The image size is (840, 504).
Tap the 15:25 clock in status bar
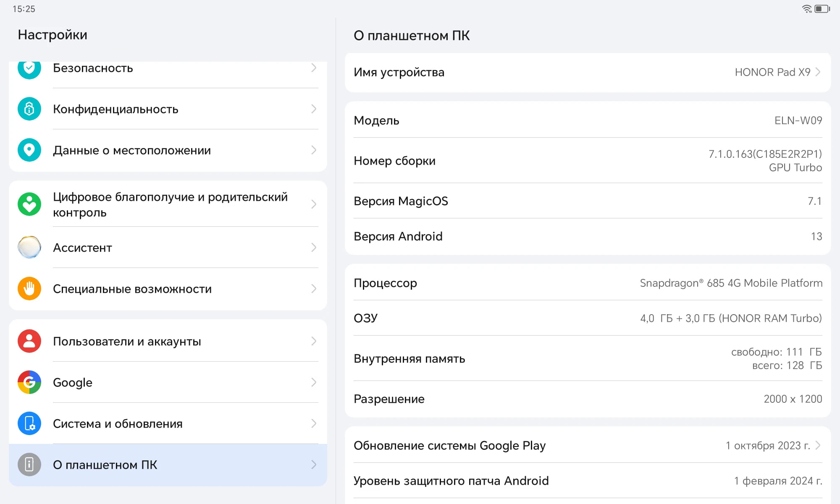pyautogui.click(x=24, y=9)
